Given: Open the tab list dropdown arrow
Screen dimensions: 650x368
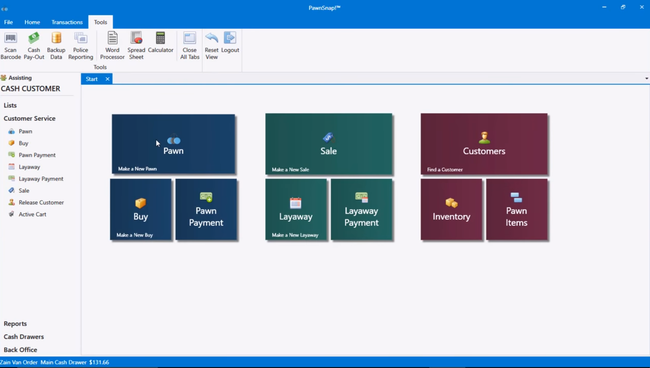Looking at the screenshot, I should (646, 78).
